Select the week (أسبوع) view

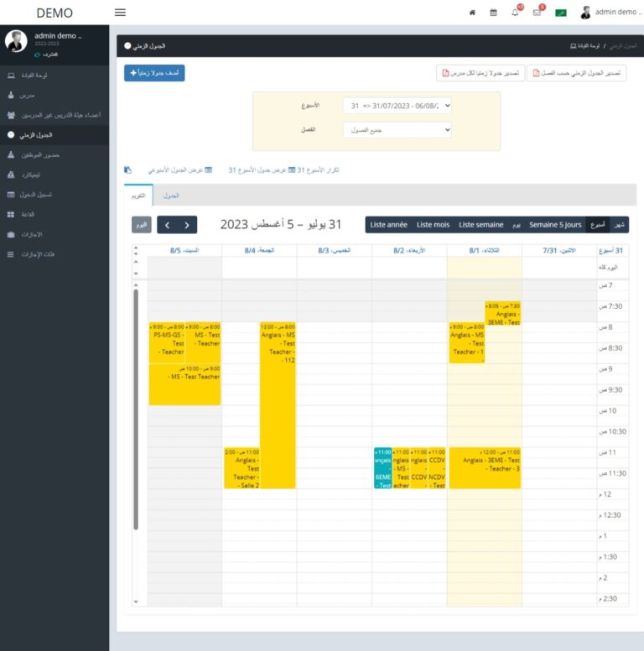[598, 225]
